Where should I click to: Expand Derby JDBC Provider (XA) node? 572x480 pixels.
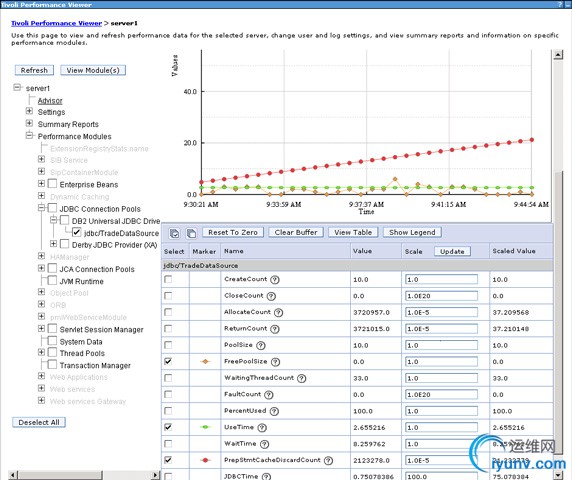click(53, 243)
